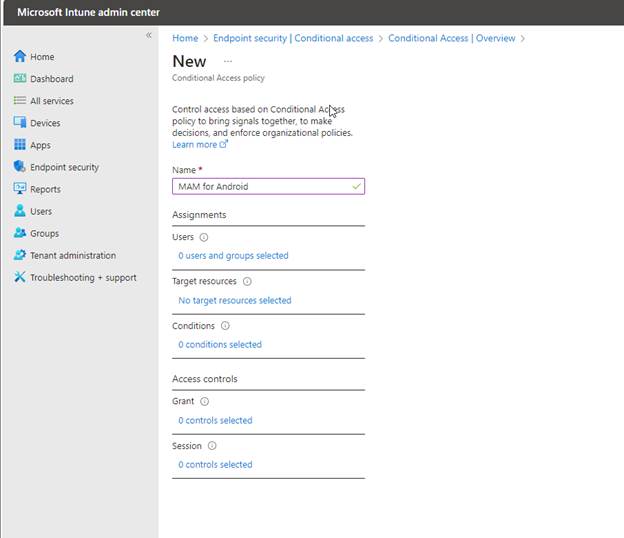
Task: Show info tooltip next to Users
Action: click(204, 238)
